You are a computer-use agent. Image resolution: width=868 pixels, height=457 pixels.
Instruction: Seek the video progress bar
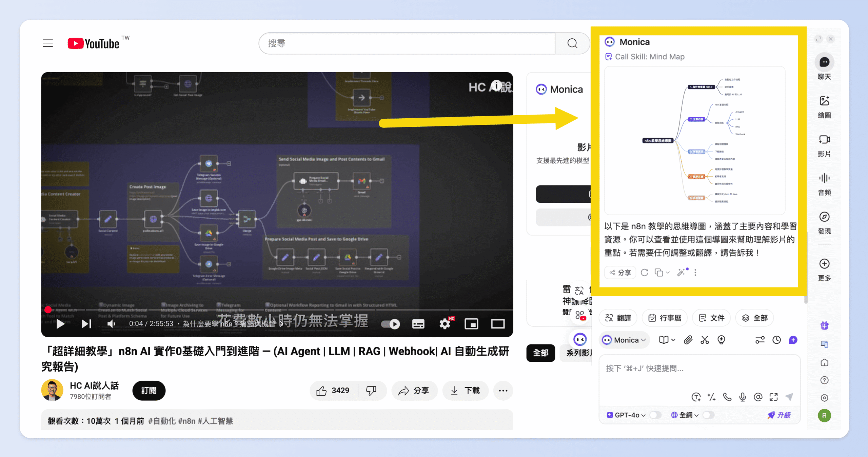(277, 310)
